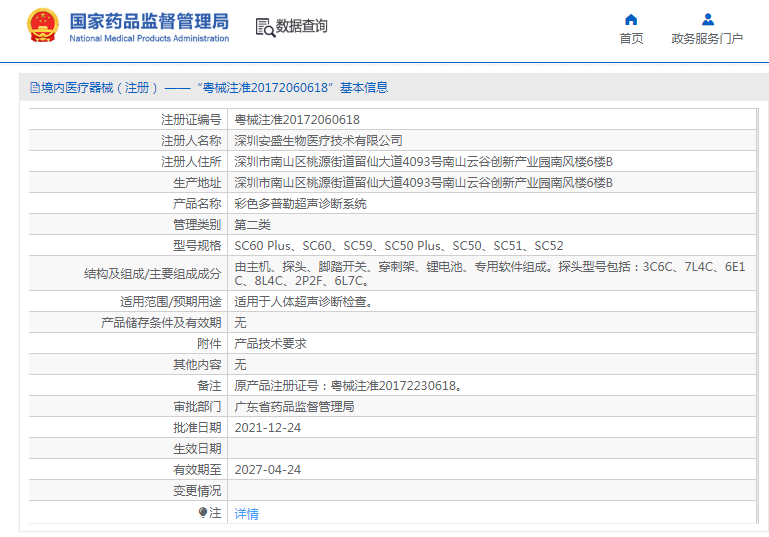
Task: Click the 国家药品监督管理局 site title
Action: (x=149, y=21)
